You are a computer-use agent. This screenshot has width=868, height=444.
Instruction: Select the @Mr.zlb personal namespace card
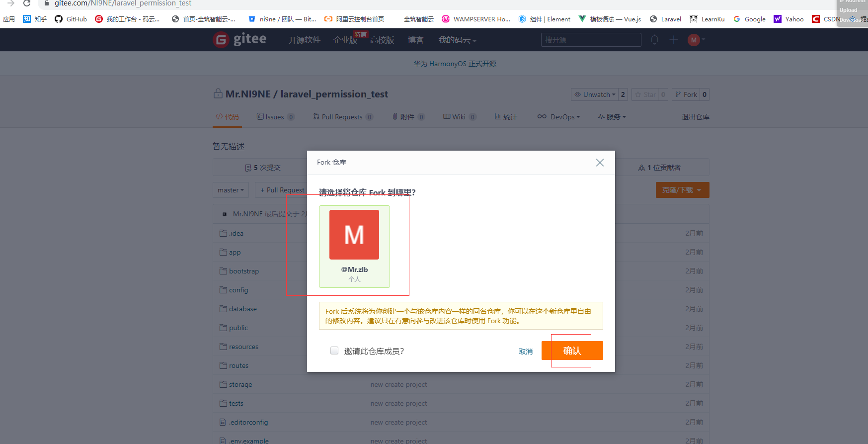click(x=354, y=246)
